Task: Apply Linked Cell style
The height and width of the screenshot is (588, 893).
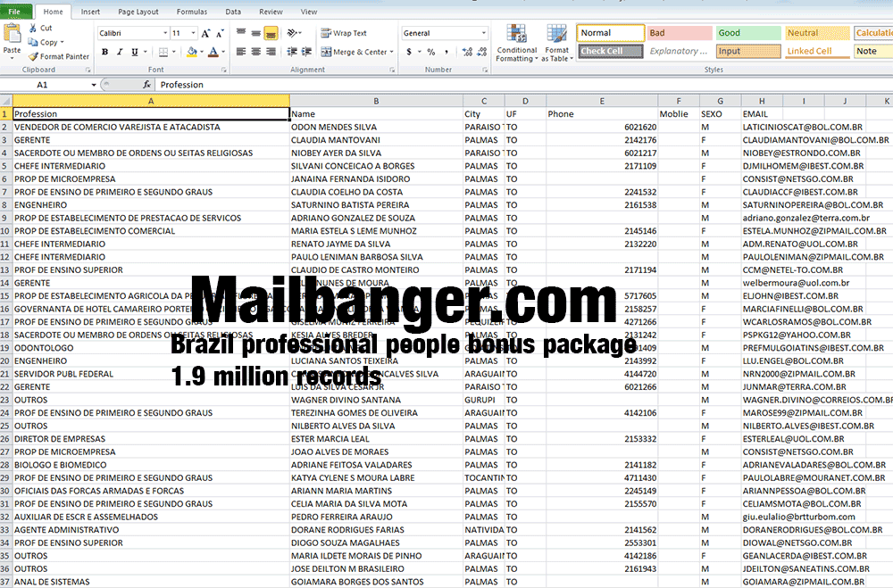Action: [816, 51]
